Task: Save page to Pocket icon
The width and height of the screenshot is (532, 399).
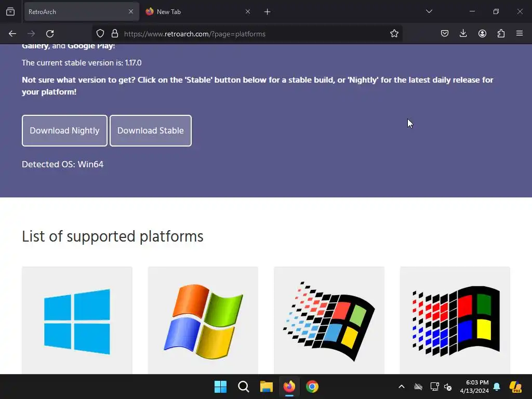Action: click(445, 33)
